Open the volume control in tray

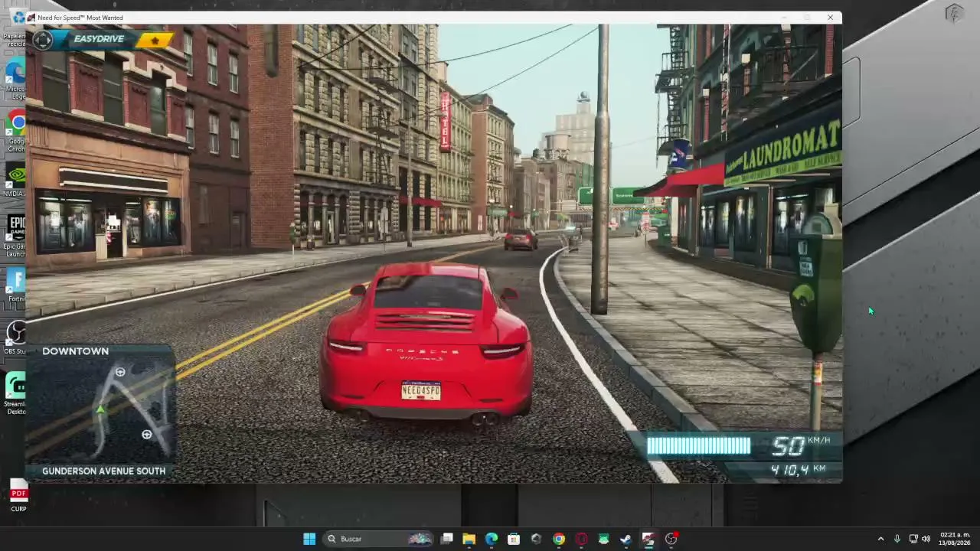(926, 539)
